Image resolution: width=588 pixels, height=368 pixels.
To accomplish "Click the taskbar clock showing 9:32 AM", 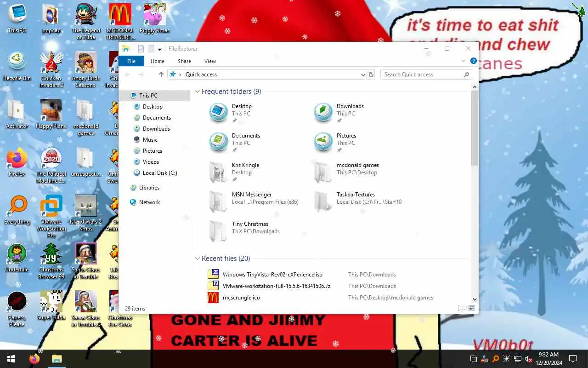I will click(548, 359).
